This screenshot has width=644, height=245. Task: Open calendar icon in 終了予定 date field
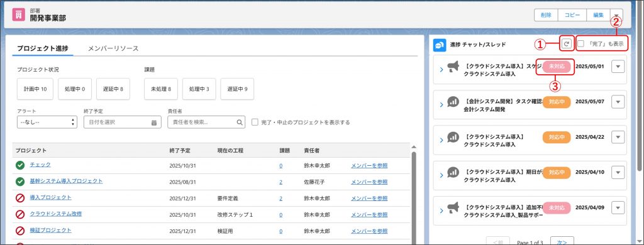coord(153,122)
